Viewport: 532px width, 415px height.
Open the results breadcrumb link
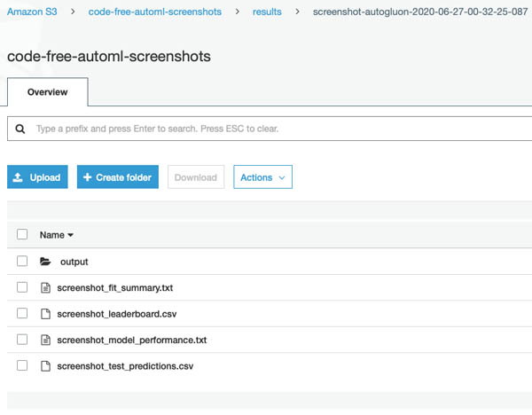(x=267, y=12)
